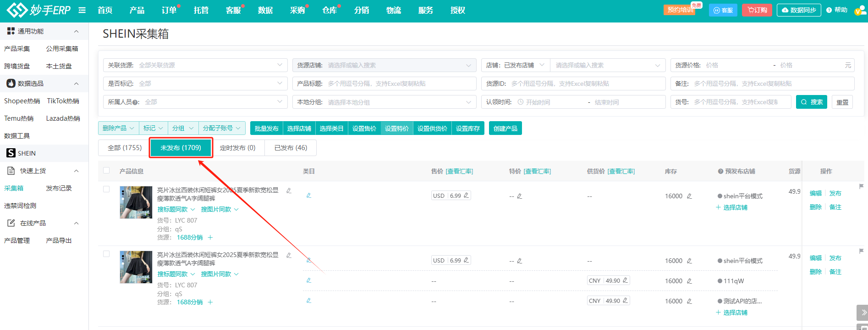Click flag mark icon on second product row
The height and width of the screenshot is (330, 868).
(x=861, y=251)
